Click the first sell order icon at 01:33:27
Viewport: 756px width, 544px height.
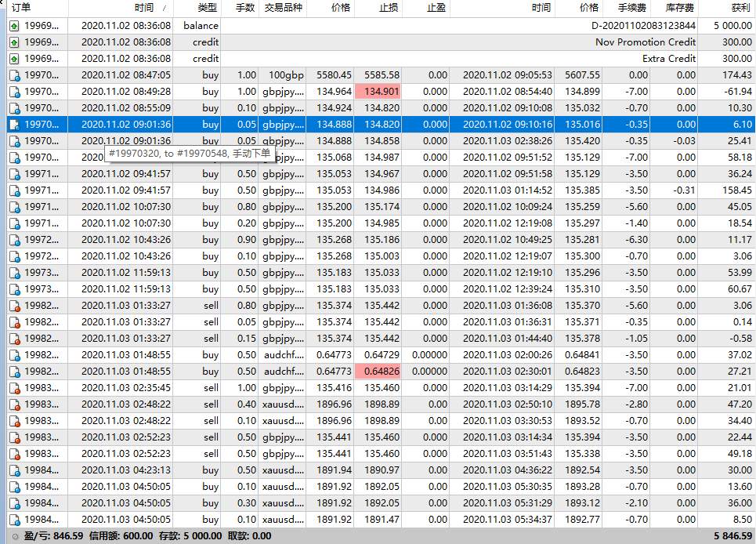click(x=14, y=306)
